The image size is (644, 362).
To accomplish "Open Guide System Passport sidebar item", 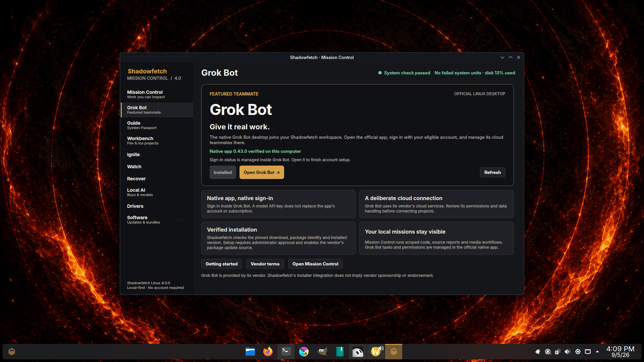I will (157, 125).
